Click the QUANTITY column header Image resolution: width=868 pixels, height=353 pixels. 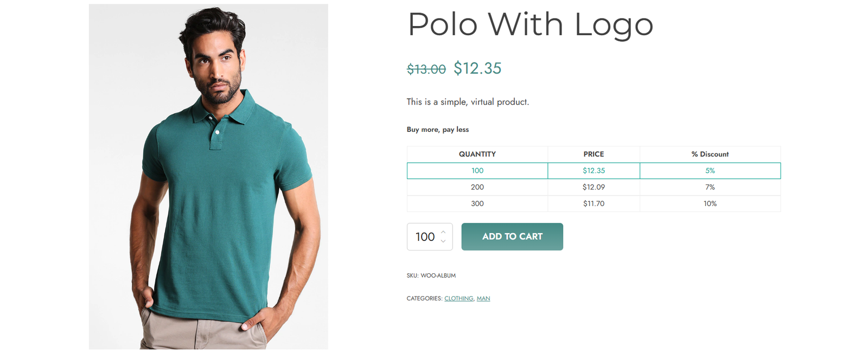pos(477,154)
